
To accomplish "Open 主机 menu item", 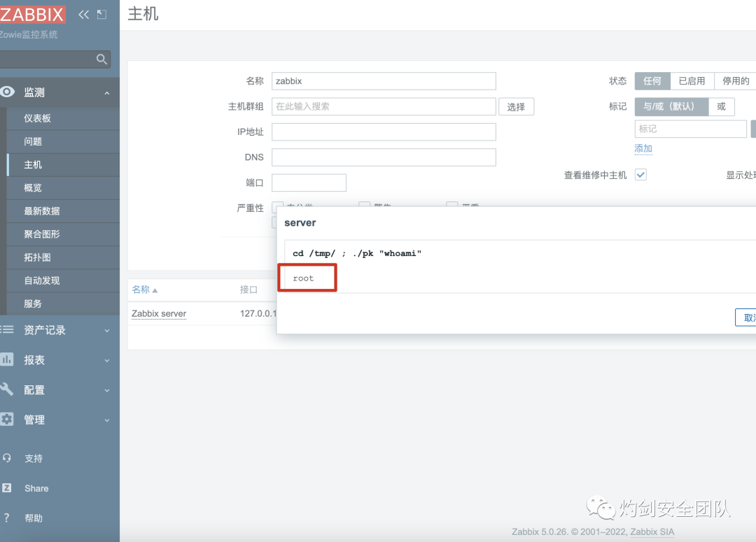I will (x=63, y=164).
